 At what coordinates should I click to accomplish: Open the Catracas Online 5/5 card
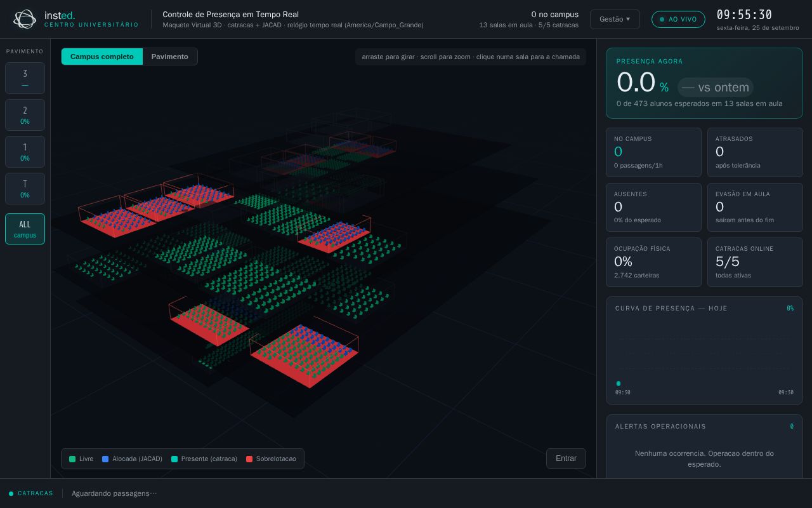pos(755,262)
